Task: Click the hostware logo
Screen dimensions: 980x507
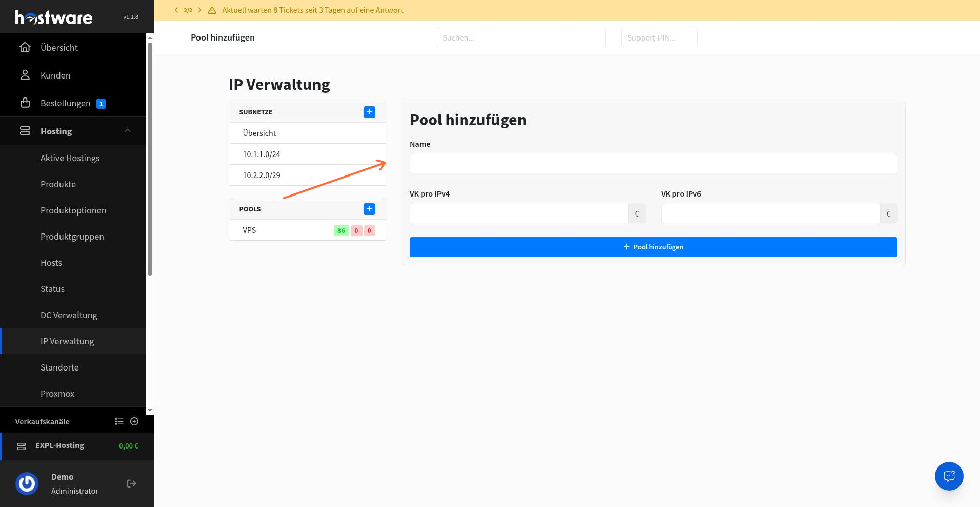Action: click(54, 17)
